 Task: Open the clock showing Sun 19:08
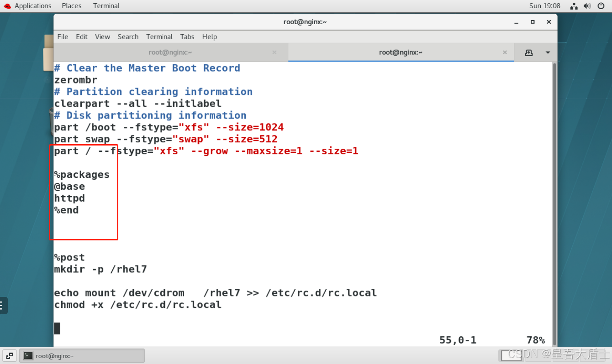pos(544,6)
